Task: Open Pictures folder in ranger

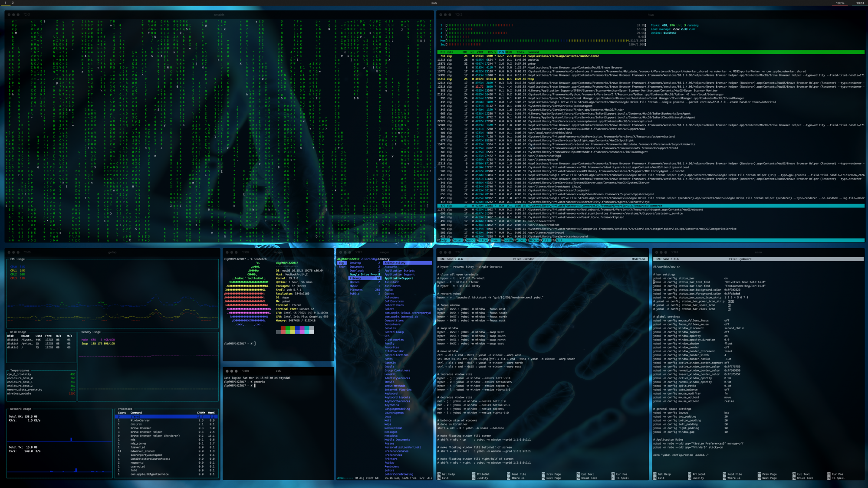Action: [x=365, y=290]
